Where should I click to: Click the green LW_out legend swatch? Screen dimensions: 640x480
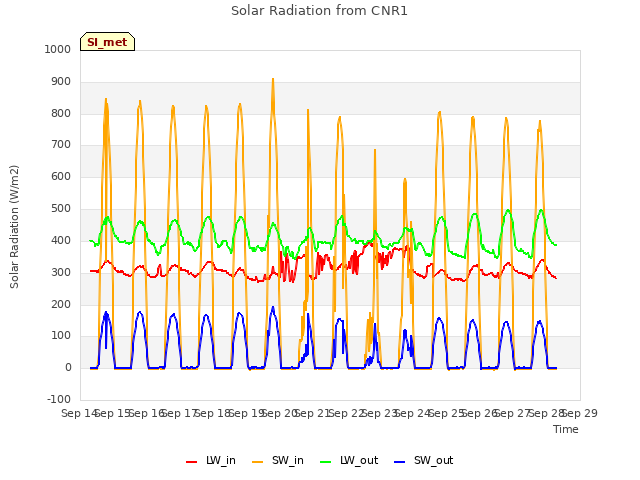coord(326,462)
